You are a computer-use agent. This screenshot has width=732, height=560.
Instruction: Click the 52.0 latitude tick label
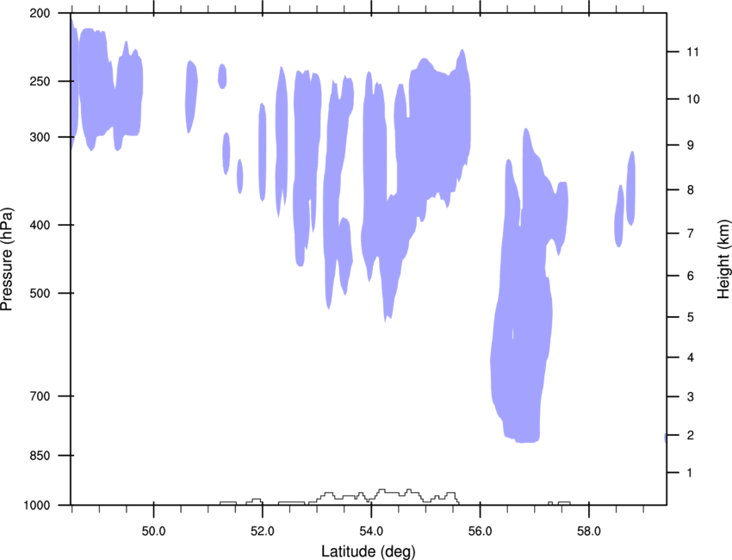[x=263, y=527]
